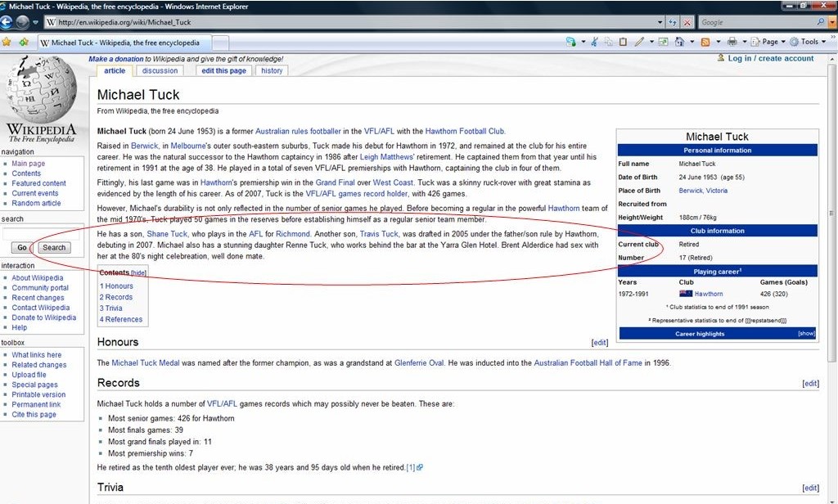Click the green window icon before Home
The height and width of the screenshot is (504, 838).
663,42
